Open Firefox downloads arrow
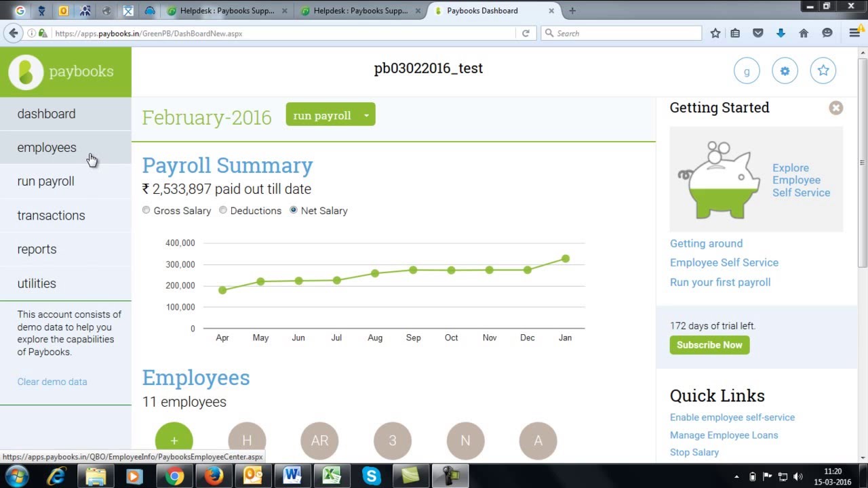The image size is (868, 488). [781, 33]
